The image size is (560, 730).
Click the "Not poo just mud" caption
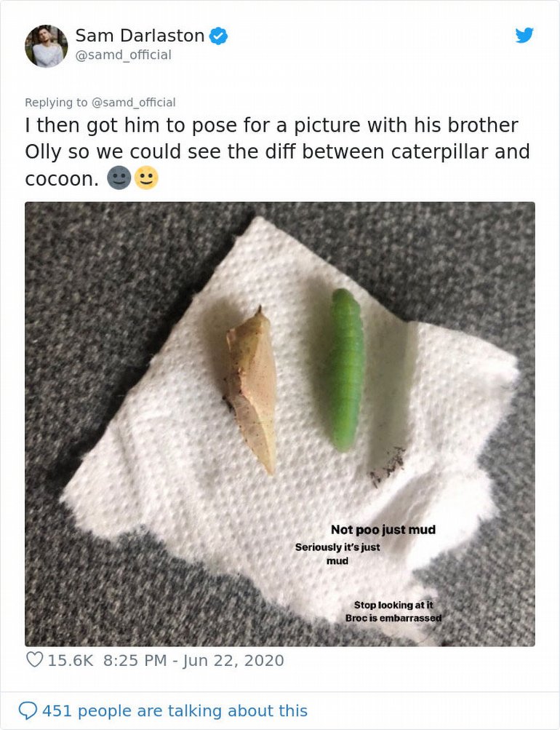(x=383, y=530)
